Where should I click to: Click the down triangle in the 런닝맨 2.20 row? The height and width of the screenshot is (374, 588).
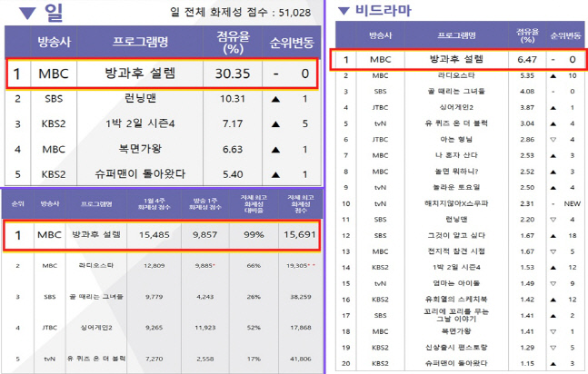click(x=553, y=220)
